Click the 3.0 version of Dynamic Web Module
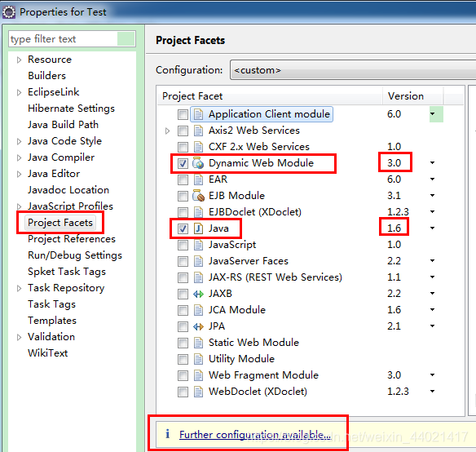This screenshot has height=452, width=476. pos(394,163)
